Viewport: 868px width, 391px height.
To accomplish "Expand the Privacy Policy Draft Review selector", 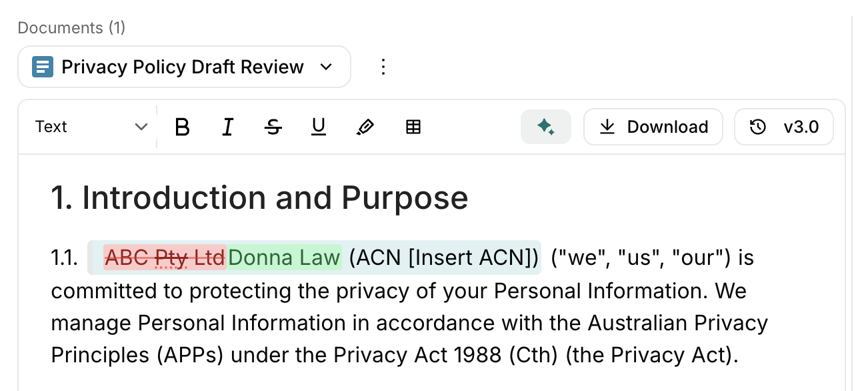I will 326,67.
